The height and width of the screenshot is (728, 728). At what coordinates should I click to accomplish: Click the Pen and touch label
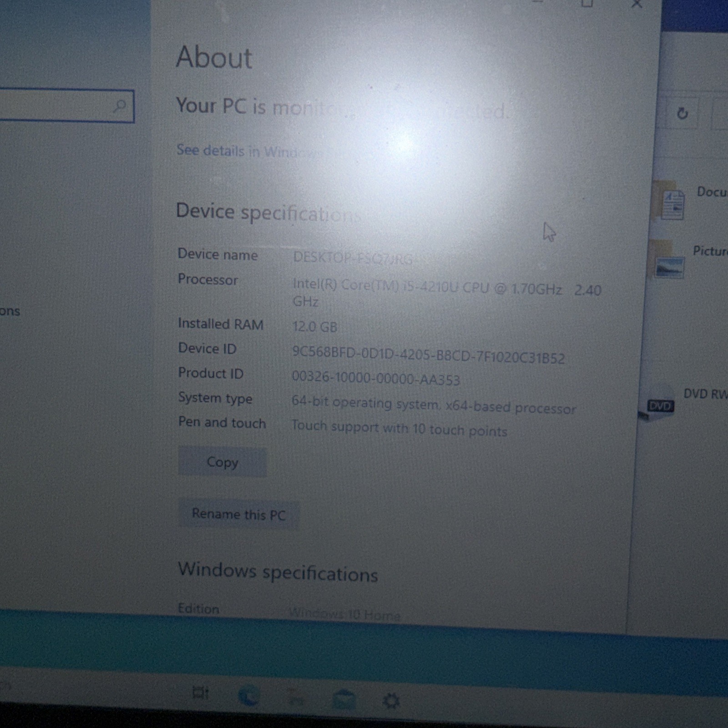tap(222, 423)
